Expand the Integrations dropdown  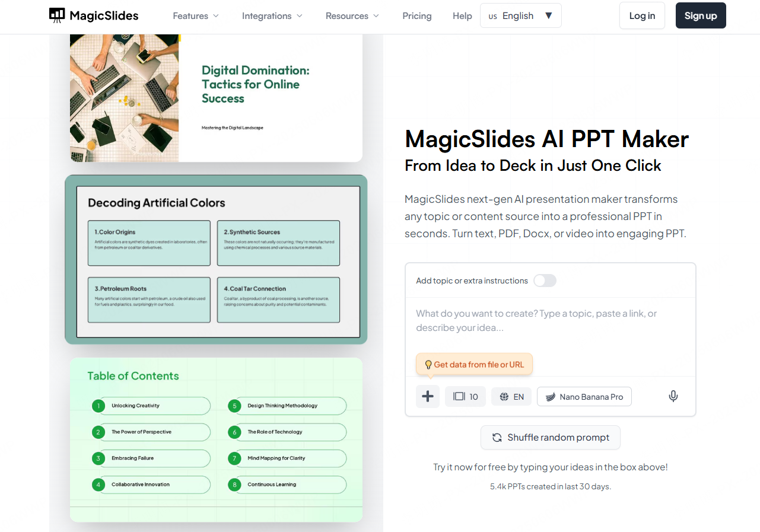click(x=272, y=16)
